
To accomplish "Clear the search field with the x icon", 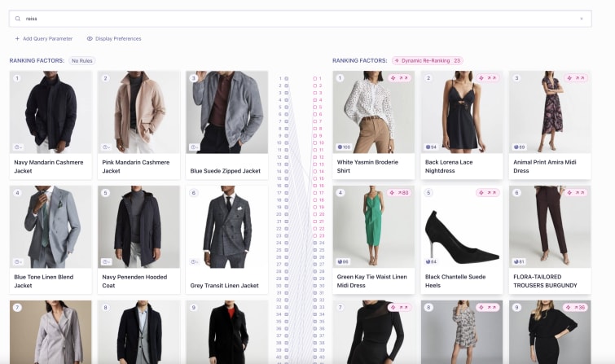I will [582, 19].
